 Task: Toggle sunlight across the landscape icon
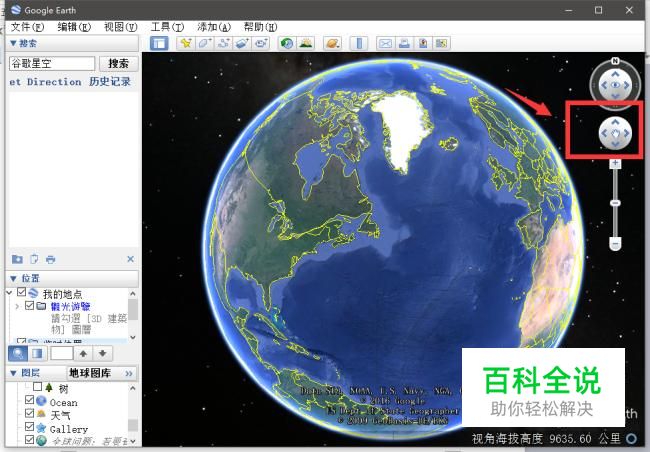pos(306,43)
